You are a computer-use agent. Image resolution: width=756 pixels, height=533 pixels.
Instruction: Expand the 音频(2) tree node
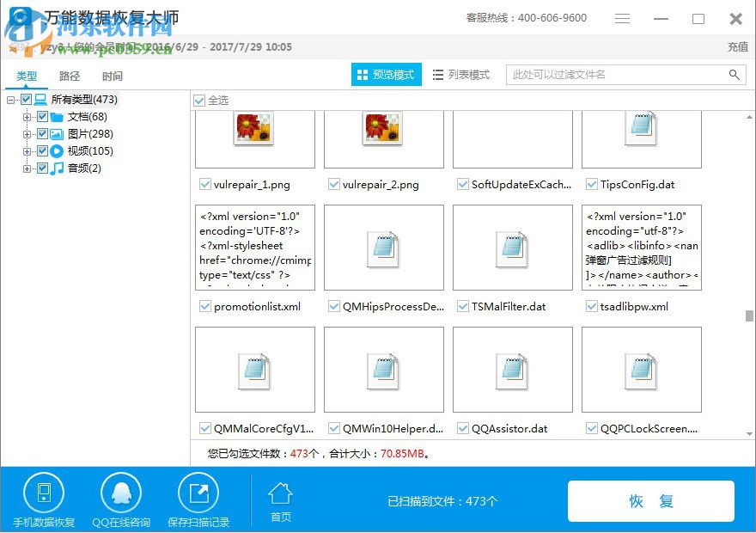tap(27, 168)
